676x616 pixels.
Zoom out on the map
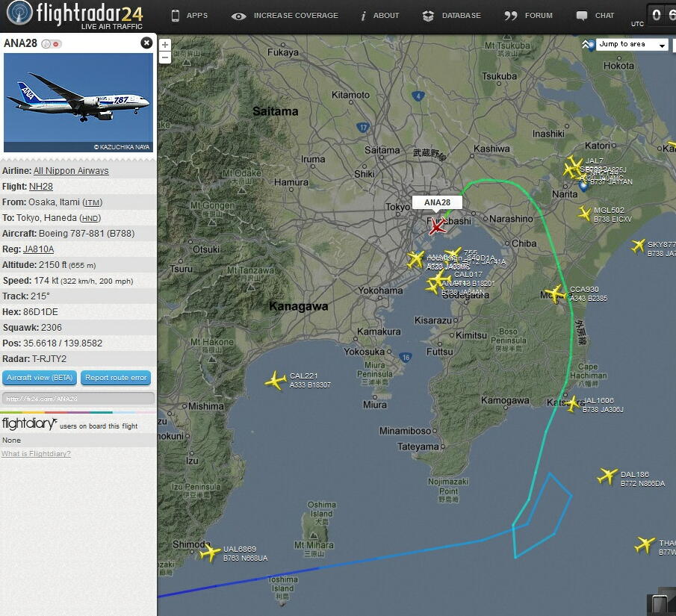click(x=164, y=57)
